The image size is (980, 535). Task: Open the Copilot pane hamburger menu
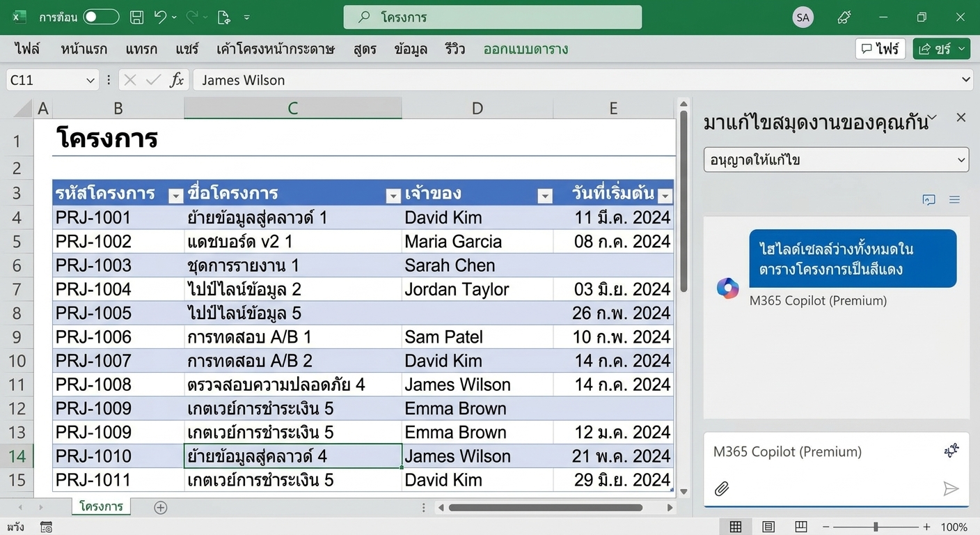click(x=954, y=200)
